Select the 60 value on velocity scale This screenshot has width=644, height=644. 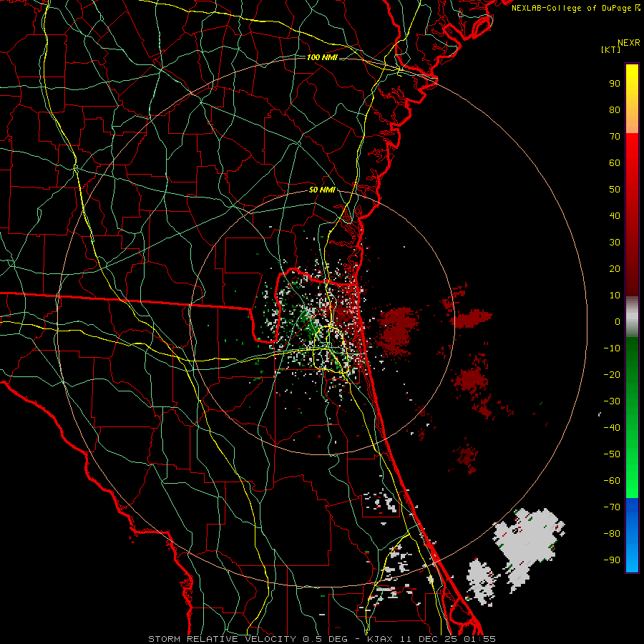[615, 163]
